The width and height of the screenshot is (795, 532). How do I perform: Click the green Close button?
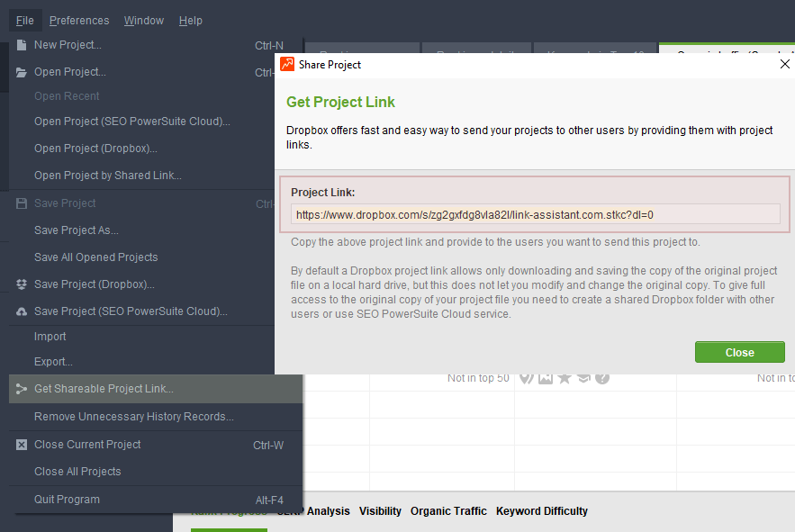740,352
